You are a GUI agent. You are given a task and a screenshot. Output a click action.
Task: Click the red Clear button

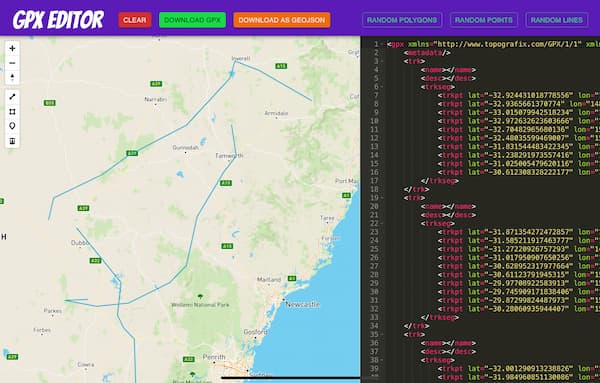point(135,20)
